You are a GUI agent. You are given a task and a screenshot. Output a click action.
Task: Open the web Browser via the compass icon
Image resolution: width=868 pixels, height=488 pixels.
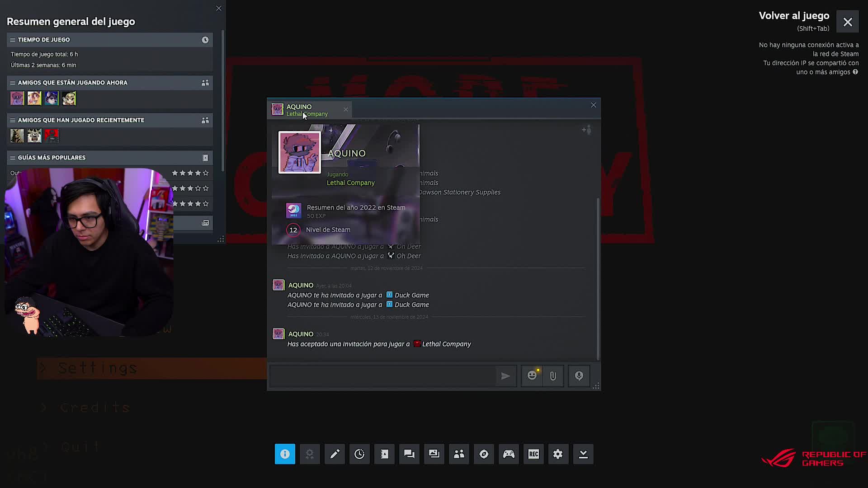click(484, 454)
